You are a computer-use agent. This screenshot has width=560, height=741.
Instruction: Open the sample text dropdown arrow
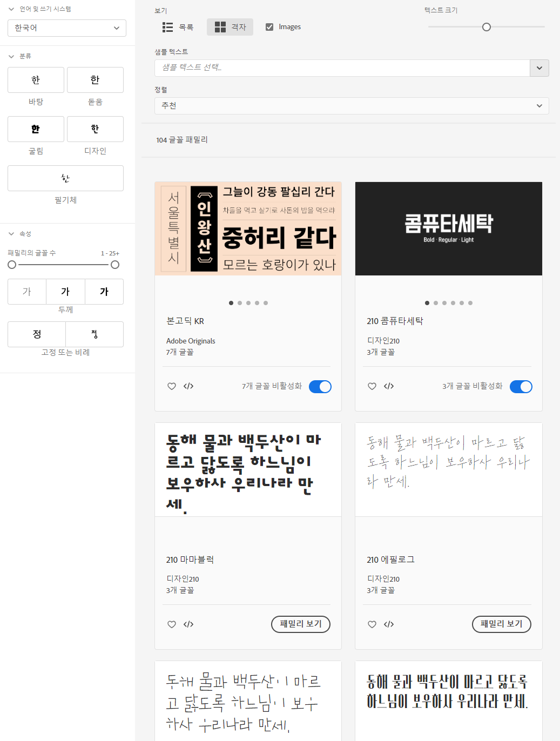point(539,68)
